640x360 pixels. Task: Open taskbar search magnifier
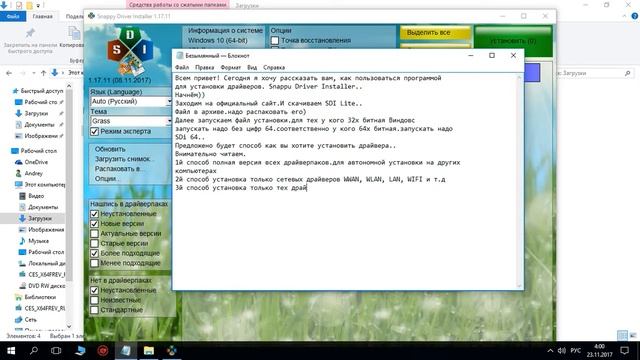(x=34, y=351)
